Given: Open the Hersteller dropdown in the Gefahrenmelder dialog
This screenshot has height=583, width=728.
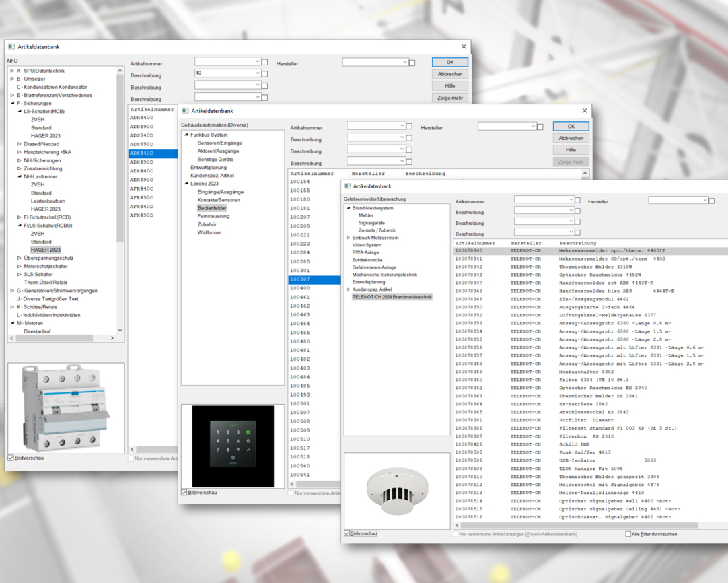Looking at the screenshot, I should tap(705, 200).
